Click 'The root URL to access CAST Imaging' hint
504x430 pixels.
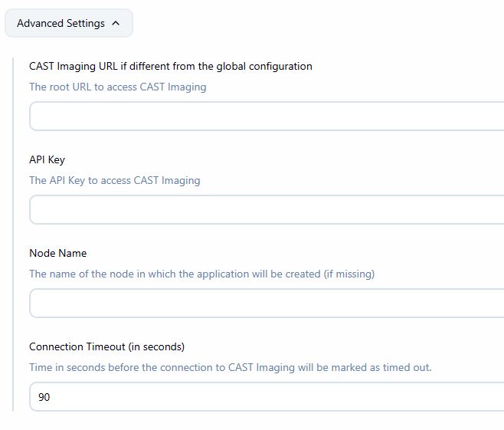(x=117, y=87)
